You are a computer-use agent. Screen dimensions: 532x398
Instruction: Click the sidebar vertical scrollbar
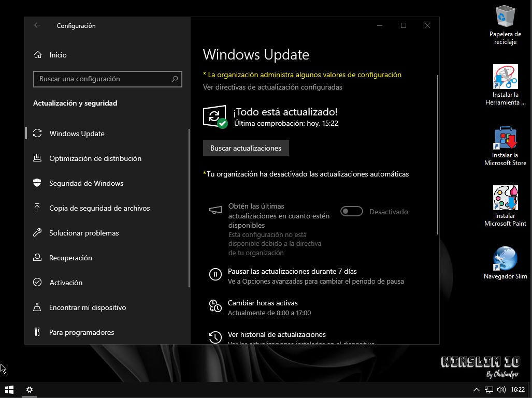coord(189,208)
